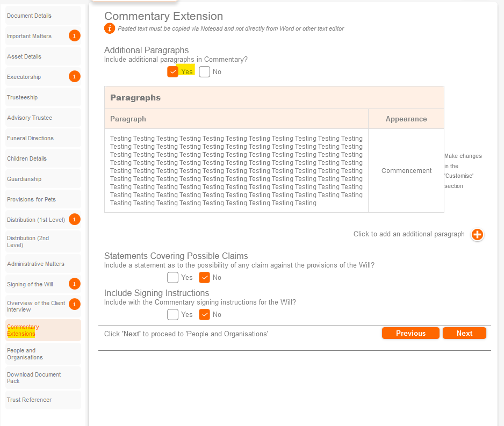Check No for Additional Paragraphs

click(204, 72)
